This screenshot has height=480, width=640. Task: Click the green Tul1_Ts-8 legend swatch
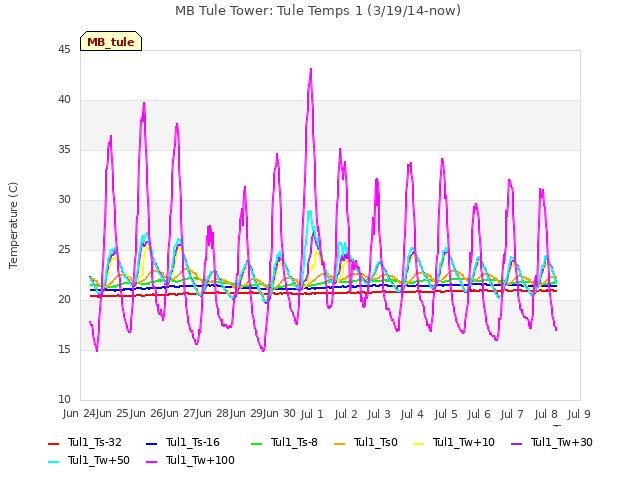(256, 443)
